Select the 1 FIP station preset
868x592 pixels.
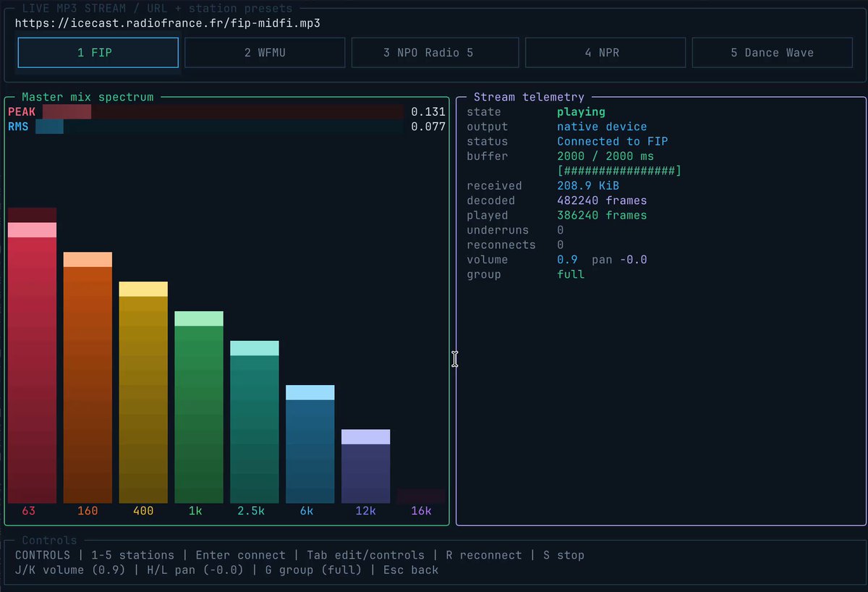click(x=98, y=53)
